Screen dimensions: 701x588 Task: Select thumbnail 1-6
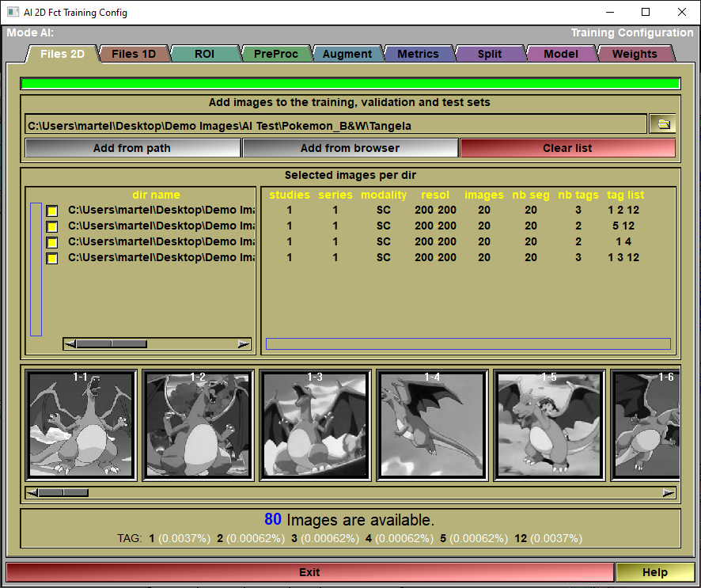tap(646, 425)
